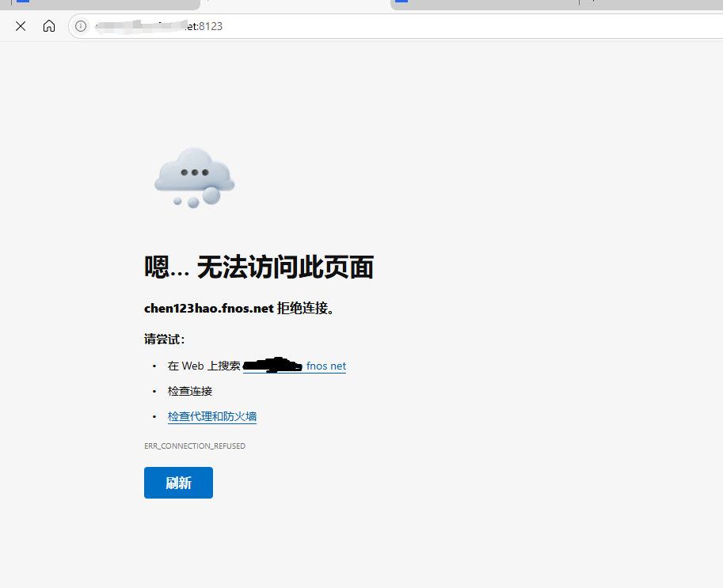Click the 检查连接 suggestion text

point(190,391)
